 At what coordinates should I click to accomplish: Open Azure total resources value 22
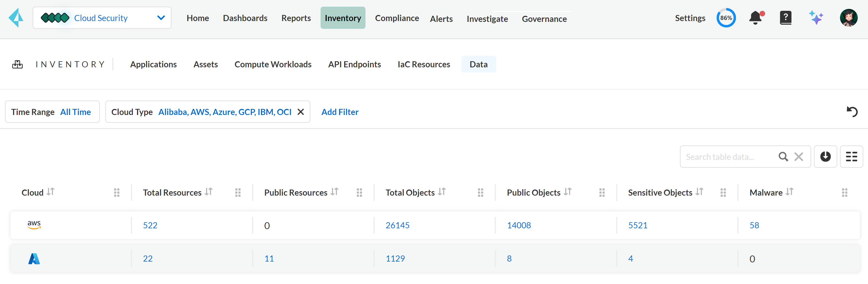tap(148, 259)
